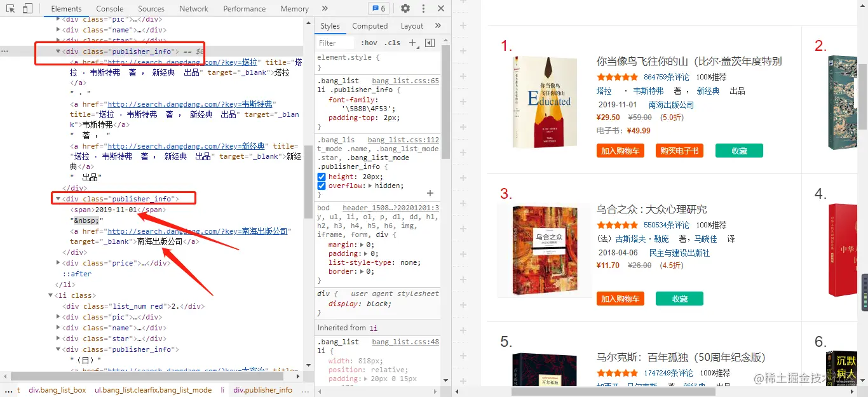Viewport: 868px width, 397px height.
Task: Toggle the :hov element state button
Action: 369,43
